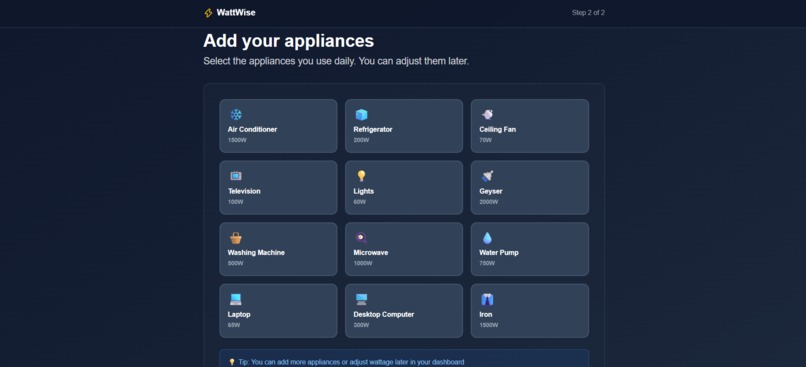This screenshot has height=367, width=806.
Task: Click the Microwave icon
Action: [x=361, y=238]
